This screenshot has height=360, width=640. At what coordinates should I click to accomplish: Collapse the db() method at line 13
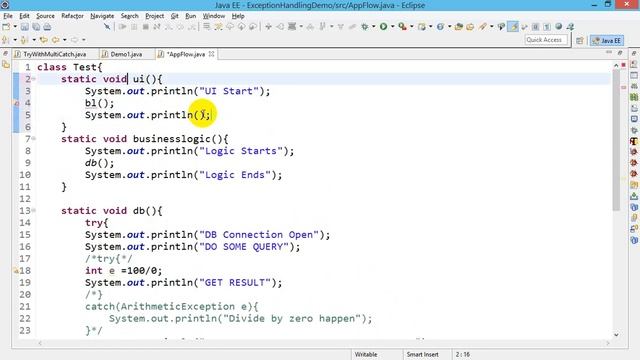pyautogui.click(x=34, y=211)
